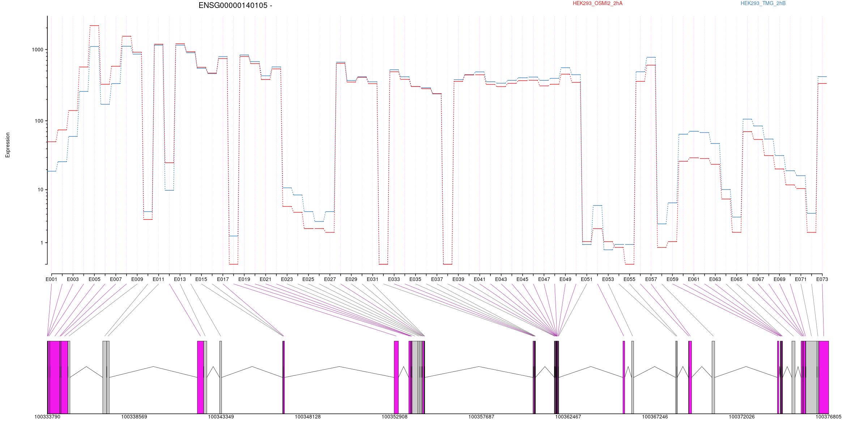
Task: Click exon bin label E005
Action: tap(94, 279)
